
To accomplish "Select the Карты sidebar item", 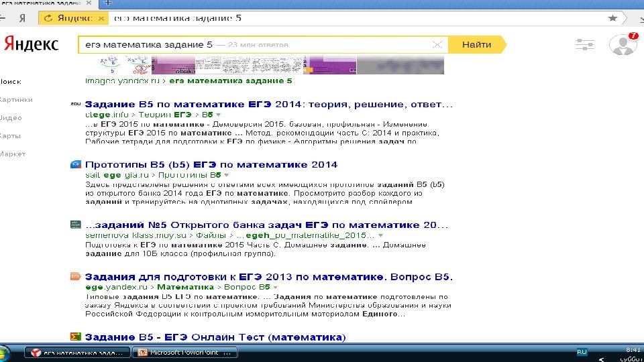I will (10, 136).
